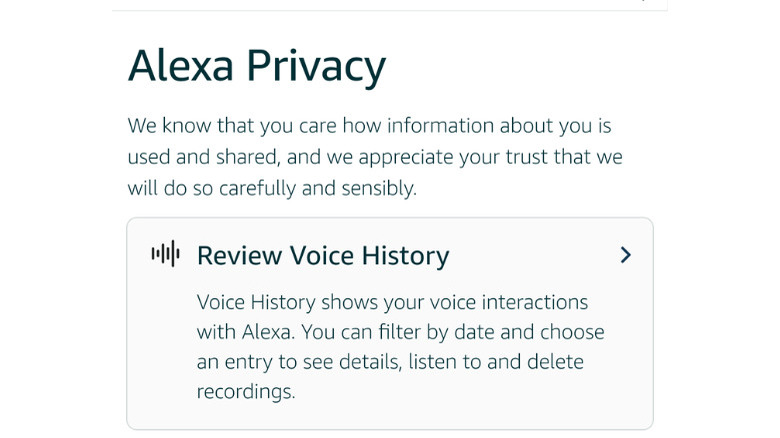780x438 pixels.
Task: Click the word 'Alexa' in the heading
Action: point(179,67)
